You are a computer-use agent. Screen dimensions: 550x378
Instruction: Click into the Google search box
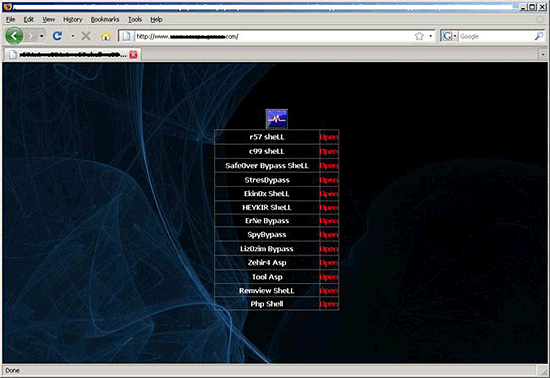pos(496,36)
